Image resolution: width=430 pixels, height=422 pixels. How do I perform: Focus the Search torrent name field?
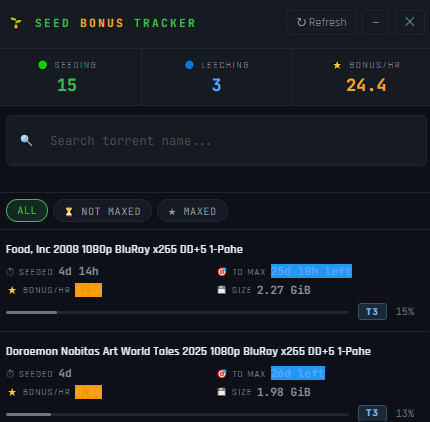click(216, 140)
